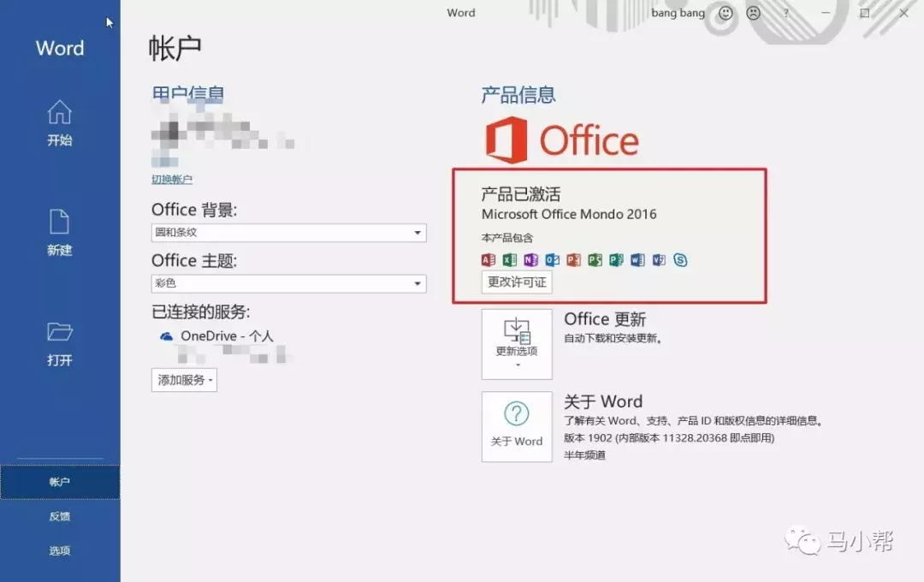Close the Word window
Screen dimensions: 924x582
pos(904,13)
